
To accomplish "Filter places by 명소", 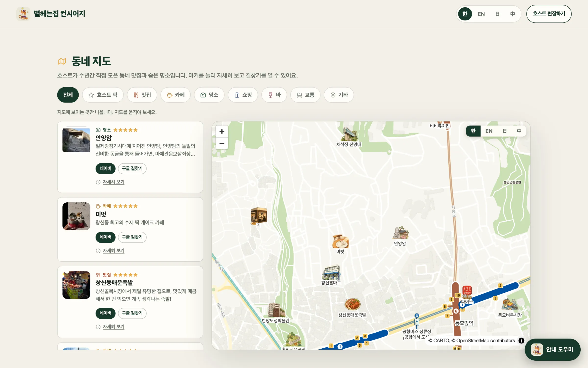I will [x=209, y=95].
